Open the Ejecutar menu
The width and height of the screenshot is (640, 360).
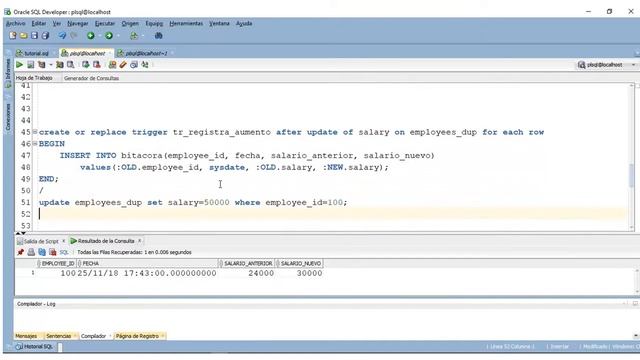(104, 24)
